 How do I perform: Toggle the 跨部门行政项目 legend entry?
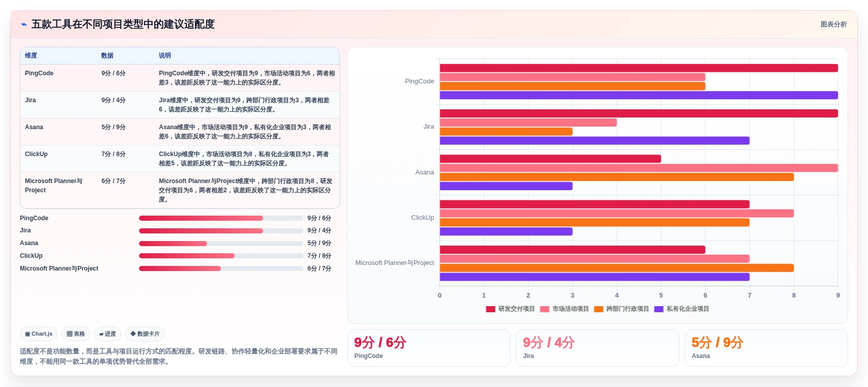(x=622, y=309)
